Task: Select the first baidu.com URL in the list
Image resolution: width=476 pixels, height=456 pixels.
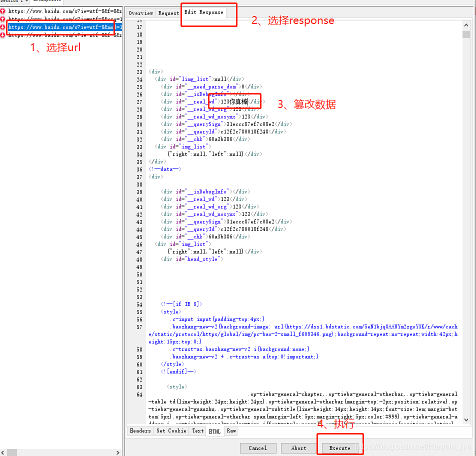Action: point(65,11)
